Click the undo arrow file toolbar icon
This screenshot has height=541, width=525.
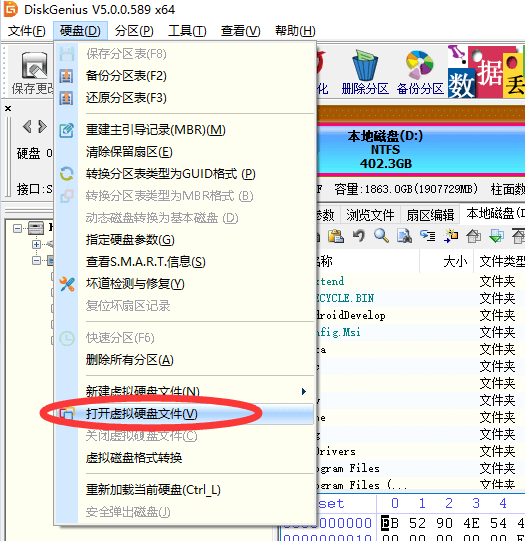(x=359, y=236)
